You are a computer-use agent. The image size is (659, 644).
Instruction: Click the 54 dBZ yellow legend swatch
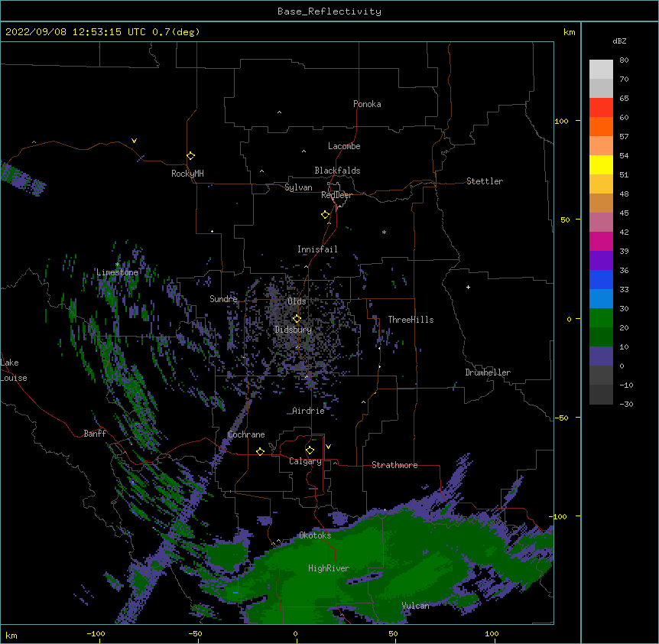point(601,164)
